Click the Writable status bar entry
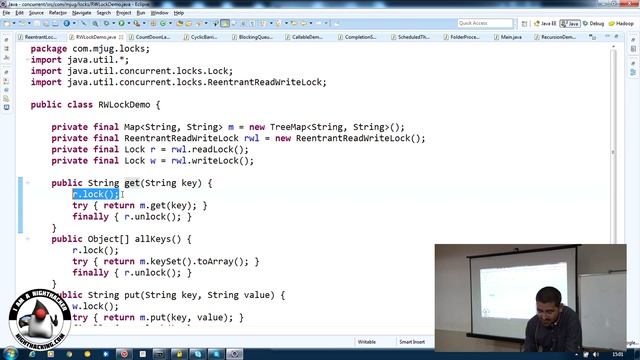This screenshot has height=360, width=640. tap(367, 342)
